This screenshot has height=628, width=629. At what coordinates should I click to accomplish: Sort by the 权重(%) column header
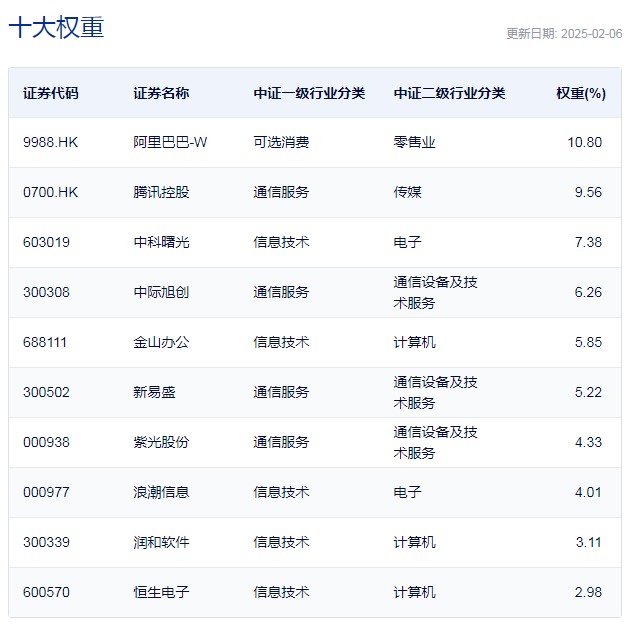pos(581,93)
